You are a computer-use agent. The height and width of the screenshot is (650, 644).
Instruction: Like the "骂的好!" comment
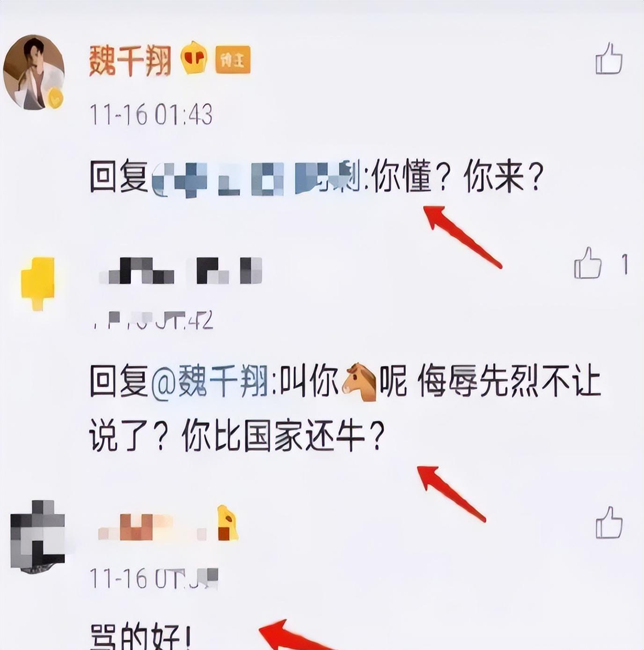point(609,522)
